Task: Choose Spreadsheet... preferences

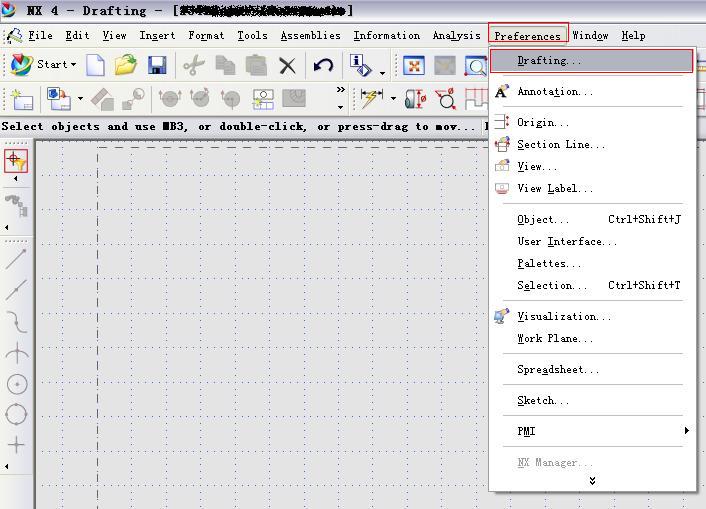Action: (x=593, y=369)
